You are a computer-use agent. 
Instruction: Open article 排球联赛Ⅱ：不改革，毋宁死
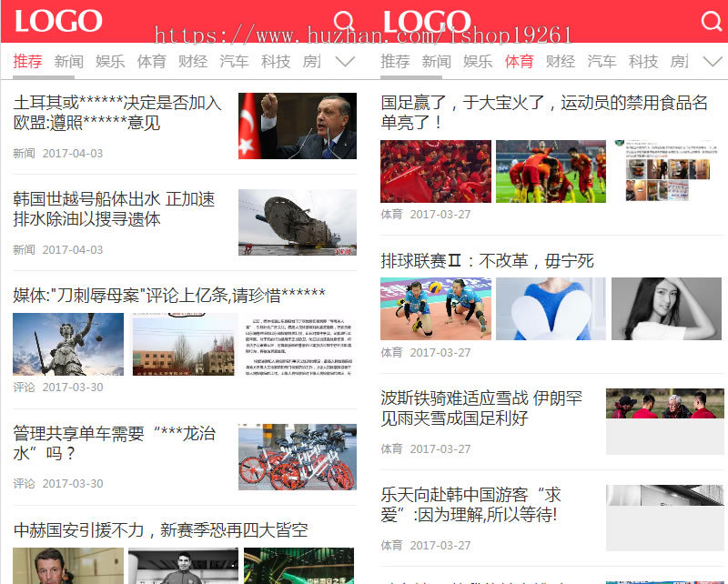[487, 261]
